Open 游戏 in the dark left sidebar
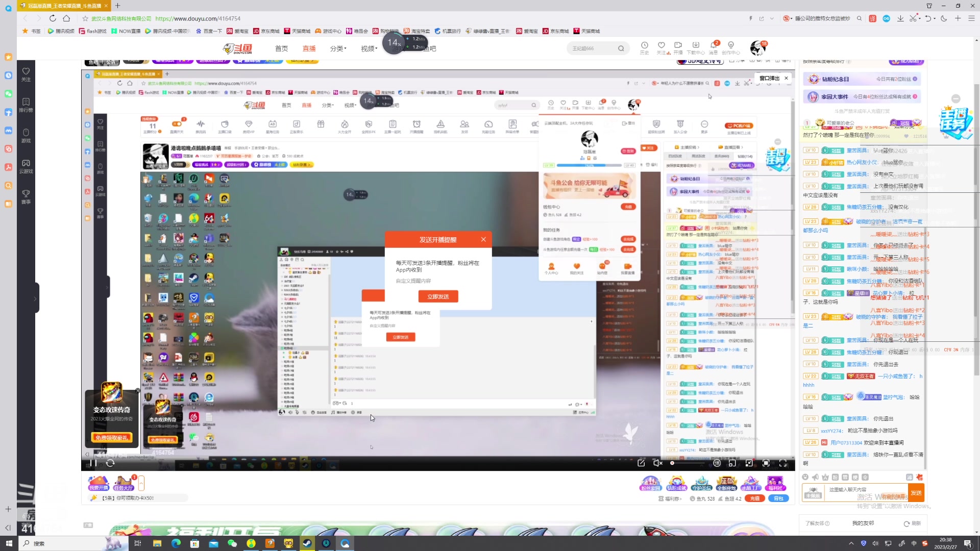Image resolution: width=980 pixels, height=551 pixels. point(26,135)
